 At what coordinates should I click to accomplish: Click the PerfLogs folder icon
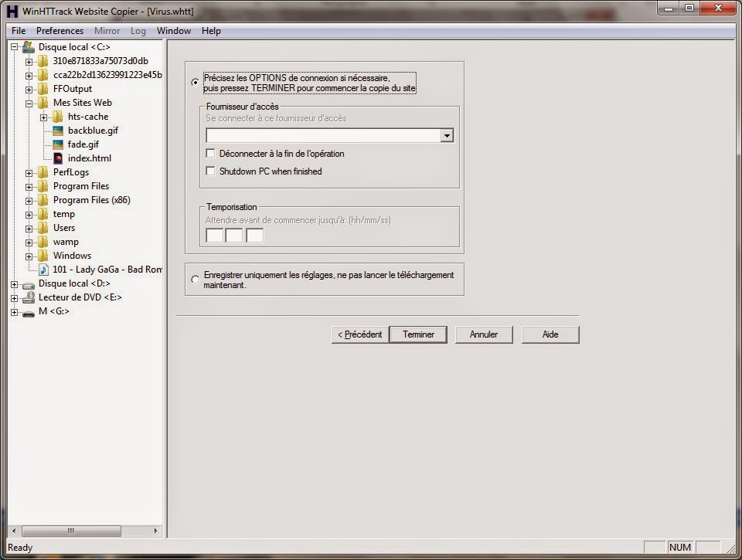pyautogui.click(x=43, y=172)
